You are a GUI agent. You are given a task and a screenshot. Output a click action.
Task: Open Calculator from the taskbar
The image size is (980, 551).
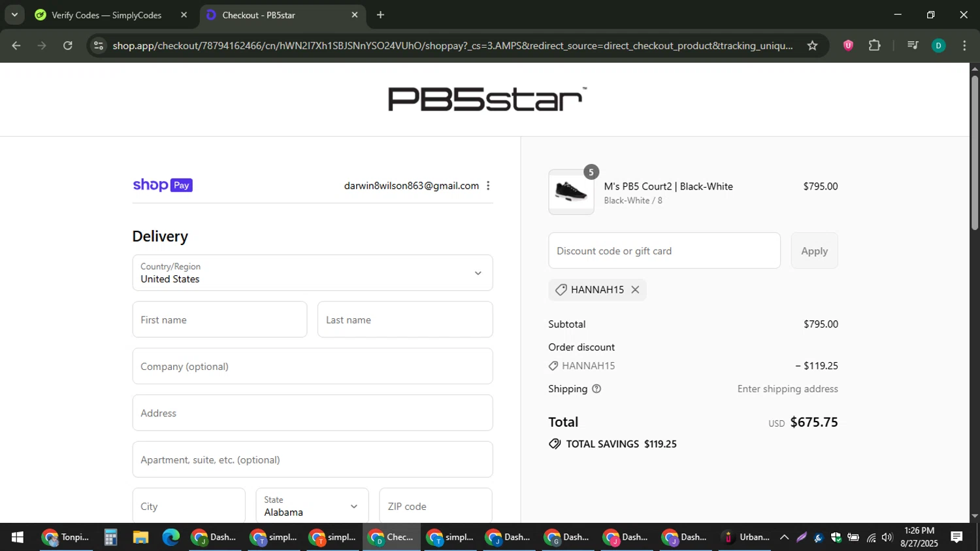click(x=110, y=537)
